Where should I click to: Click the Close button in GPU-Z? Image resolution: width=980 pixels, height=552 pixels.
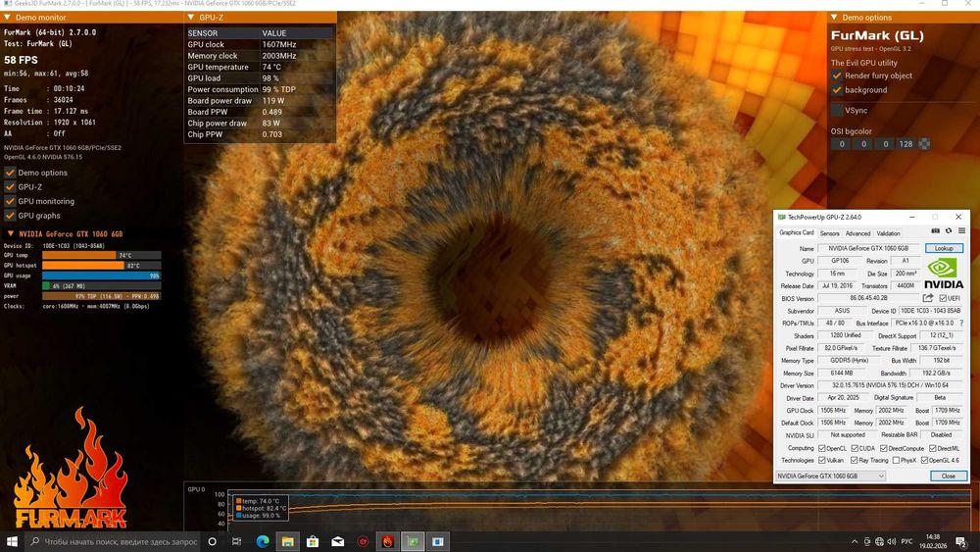948,477
